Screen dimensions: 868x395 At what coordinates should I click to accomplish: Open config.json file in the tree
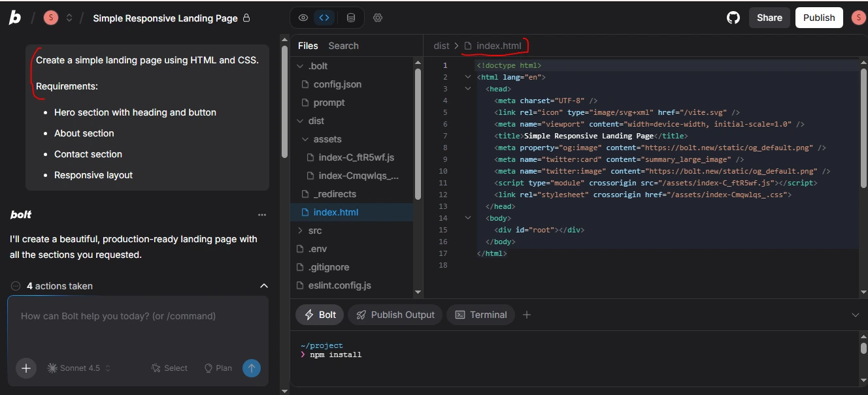click(x=337, y=84)
